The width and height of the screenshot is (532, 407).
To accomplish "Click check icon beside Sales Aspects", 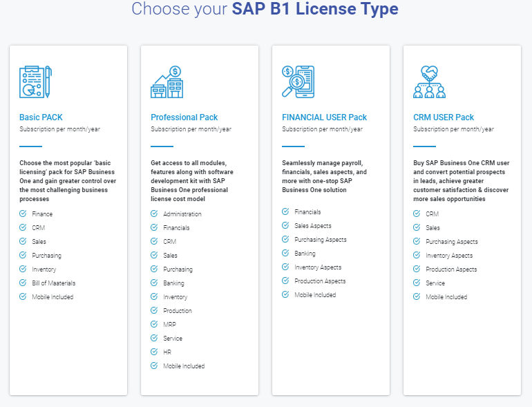I will click(285, 225).
